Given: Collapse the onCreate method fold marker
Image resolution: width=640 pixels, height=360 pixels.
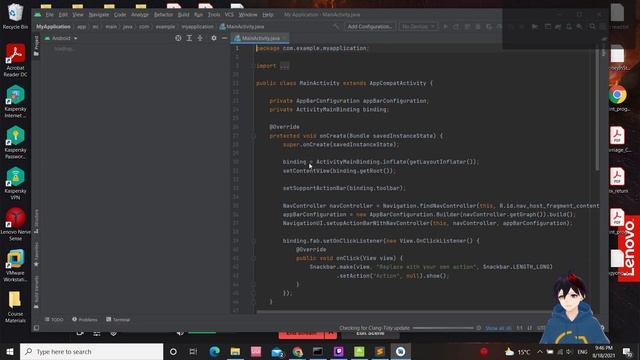Looking at the screenshot, I should 253,136.
